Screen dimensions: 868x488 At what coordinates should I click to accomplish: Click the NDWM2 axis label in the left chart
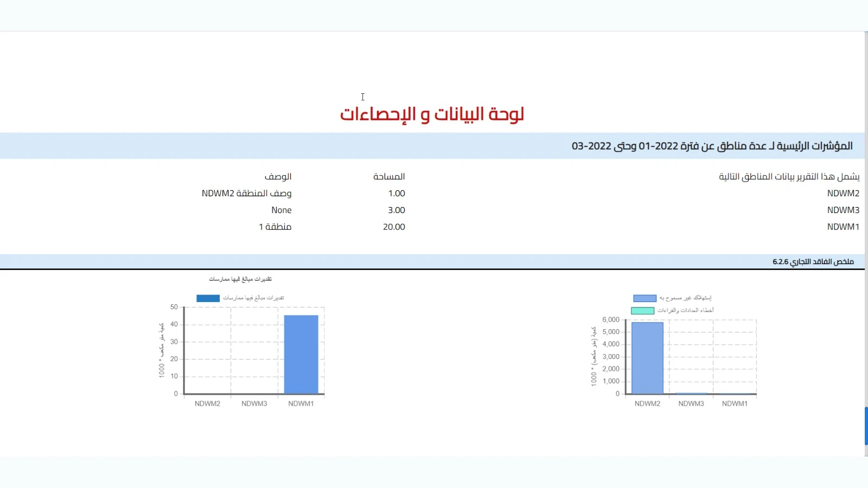click(208, 404)
